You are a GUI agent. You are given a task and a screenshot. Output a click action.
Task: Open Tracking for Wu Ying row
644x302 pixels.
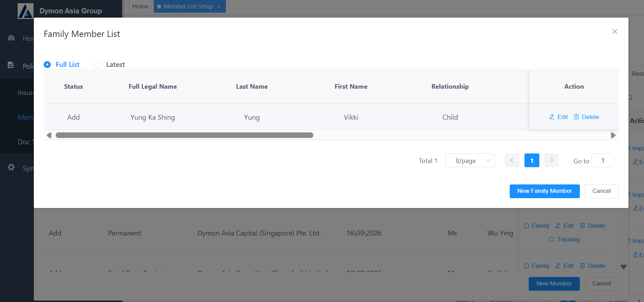(564, 239)
